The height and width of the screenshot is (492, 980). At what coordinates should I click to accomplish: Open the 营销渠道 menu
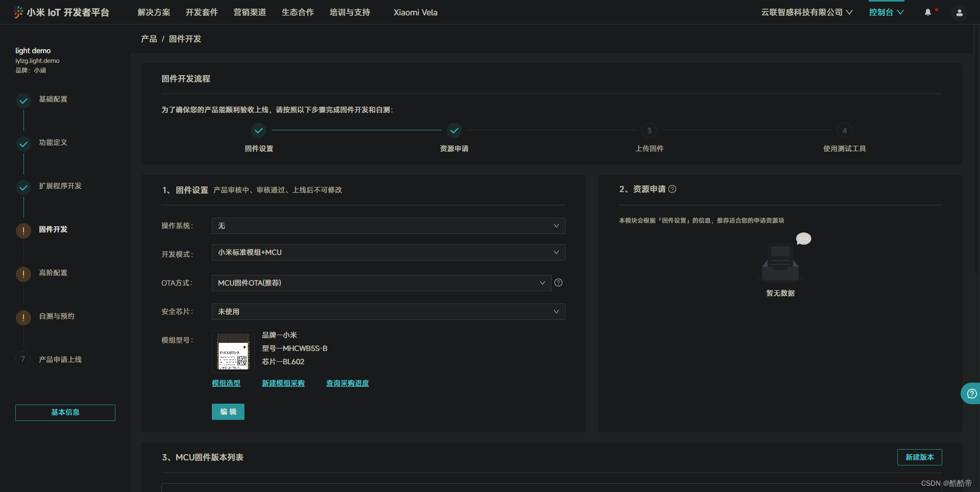pos(250,12)
